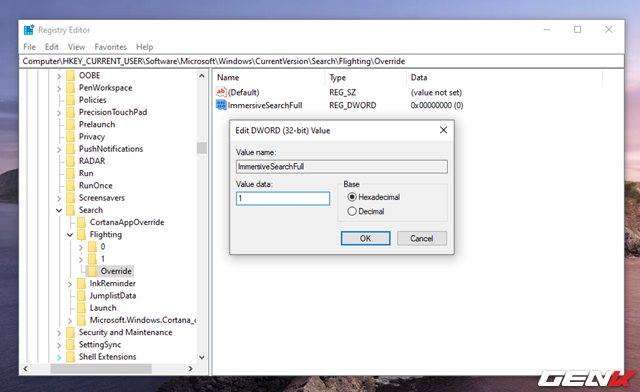640x392 pixels.
Task: Click the Value name field
Action: tap(342, 166)
